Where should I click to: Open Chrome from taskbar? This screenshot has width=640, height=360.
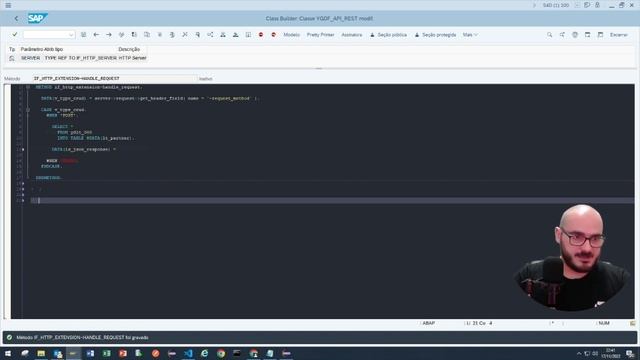click(221, 353)
